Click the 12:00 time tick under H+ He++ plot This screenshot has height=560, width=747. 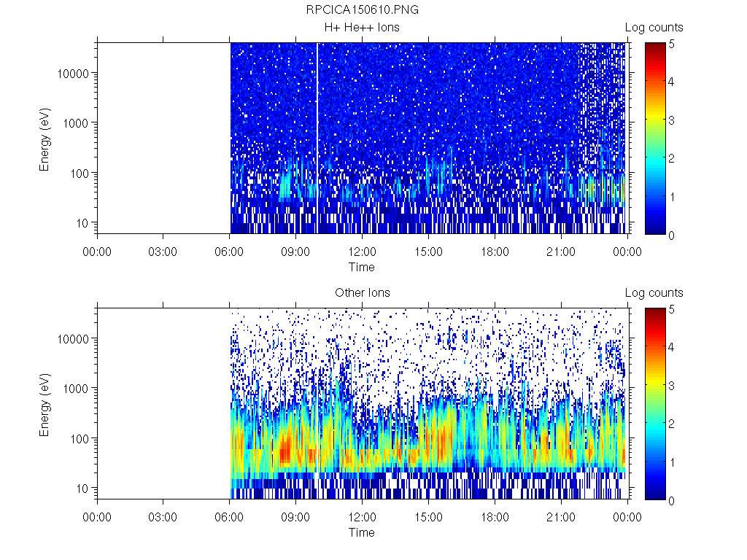pyautogui.click(x=362, y=252)
